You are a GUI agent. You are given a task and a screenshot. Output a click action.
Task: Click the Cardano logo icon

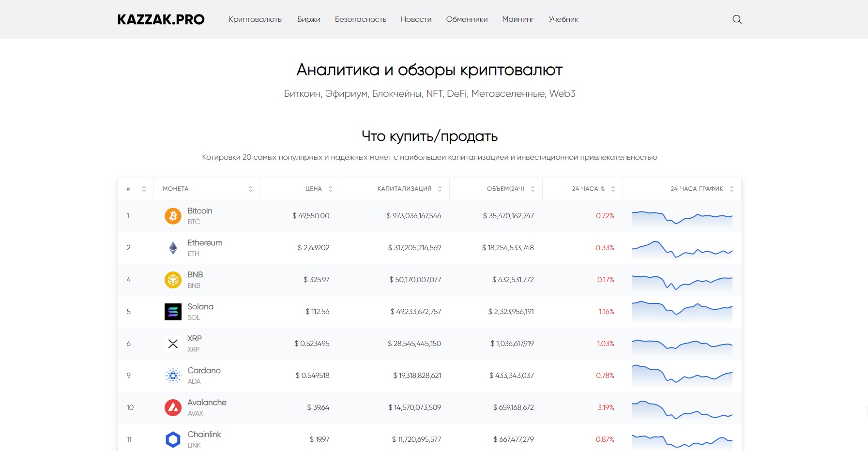point(173,376)
